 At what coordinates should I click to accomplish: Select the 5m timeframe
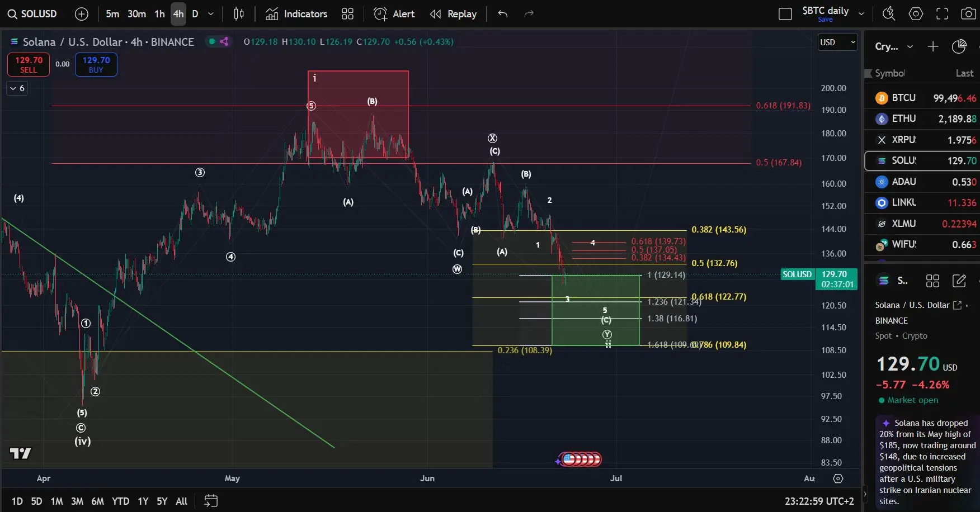(x=112, y=14)
